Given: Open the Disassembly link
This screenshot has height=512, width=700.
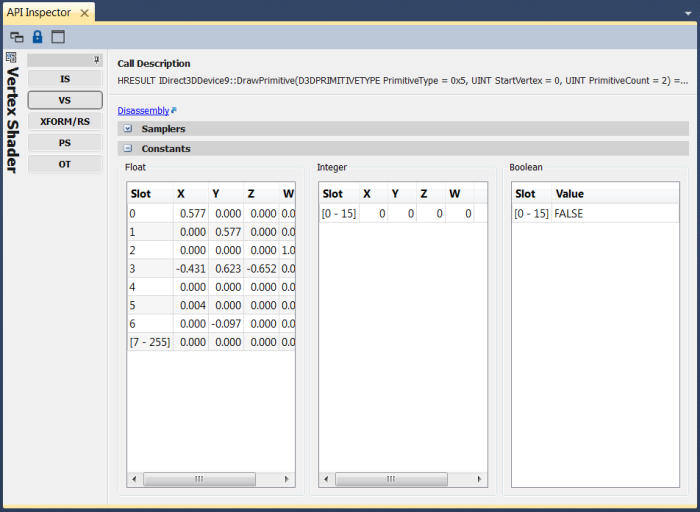Looking at the screenshot, I should pos(143,111).
